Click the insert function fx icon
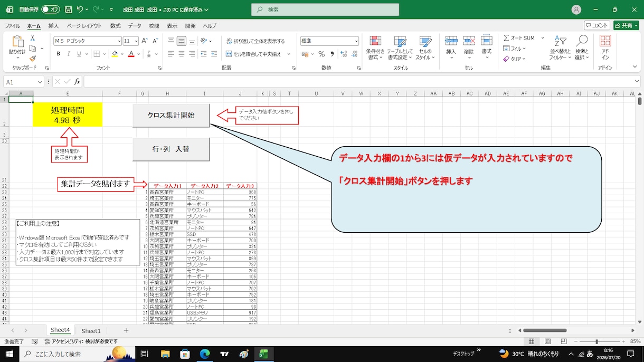Screen dimensions: 644x362 coord(77,82)
